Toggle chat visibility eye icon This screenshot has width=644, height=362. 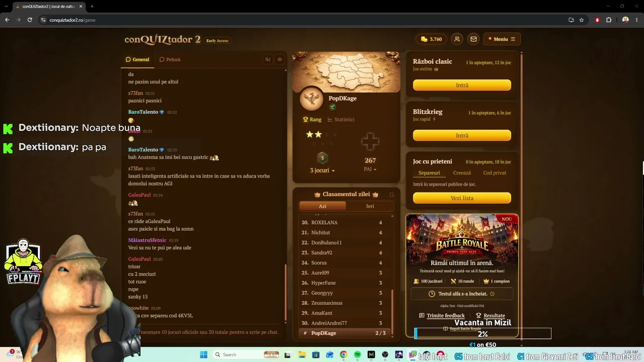click(280, 59)
